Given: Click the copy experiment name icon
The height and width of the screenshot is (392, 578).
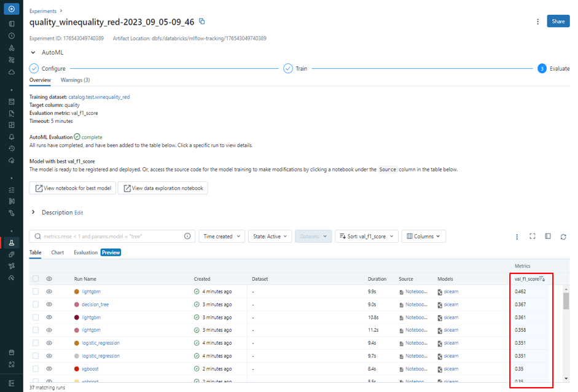Looking at the screenshot, I should click(201, 22).
